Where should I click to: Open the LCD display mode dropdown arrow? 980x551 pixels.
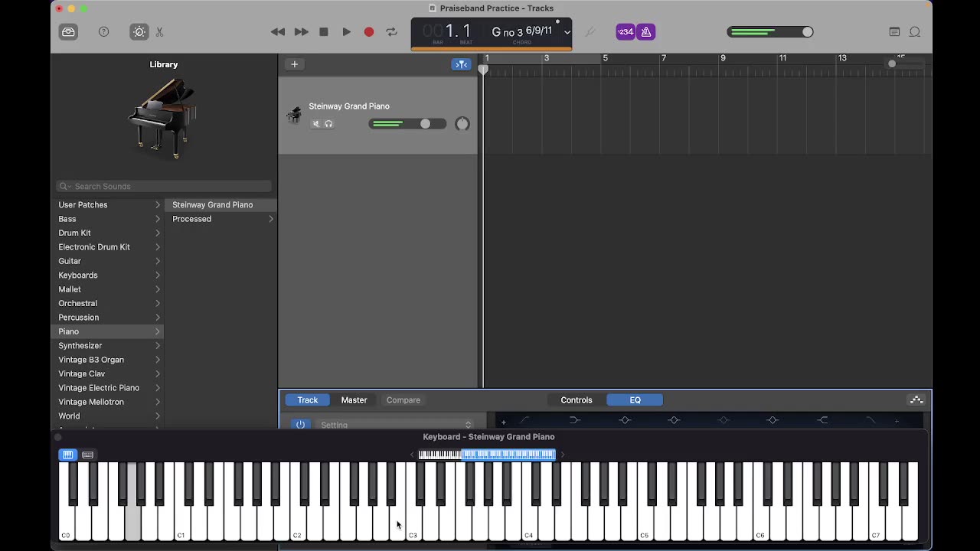(x=567, y=32)
